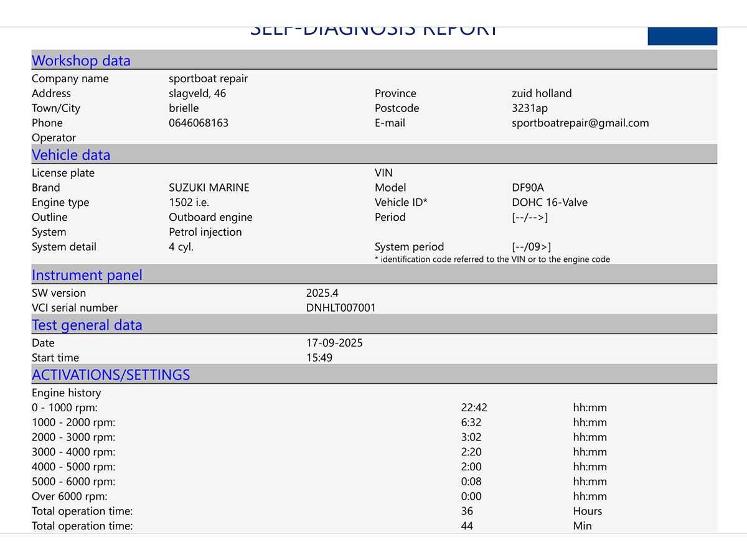This screenshot has height=560, width=747.
Task: Click the test date 17-09-2025
Action: coord(334,343)
